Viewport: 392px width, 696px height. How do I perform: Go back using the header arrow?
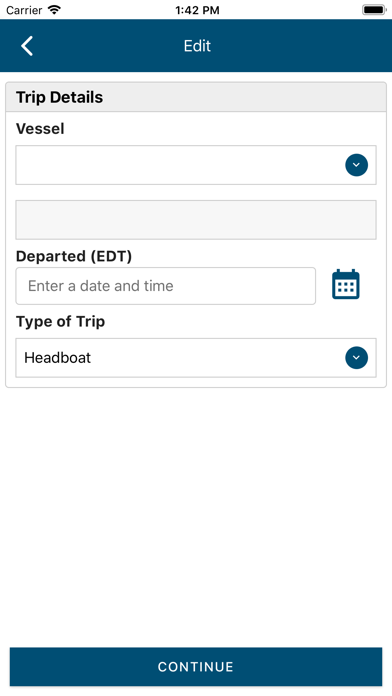(27, 46)
